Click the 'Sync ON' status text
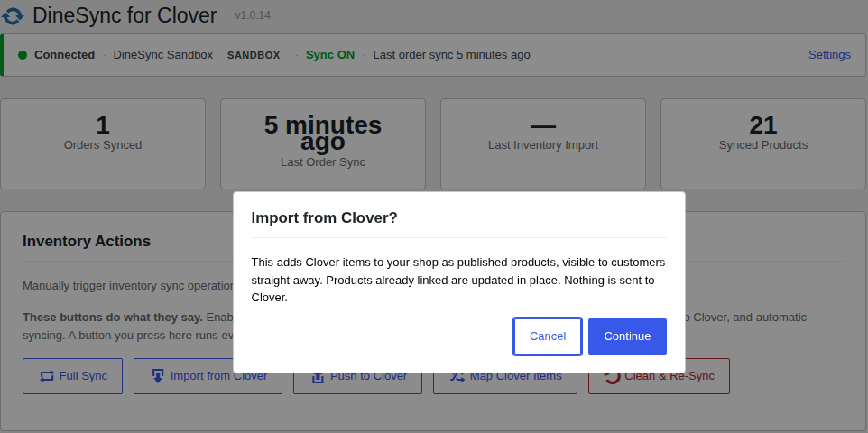The image size is (868, 433). (330, 55)
